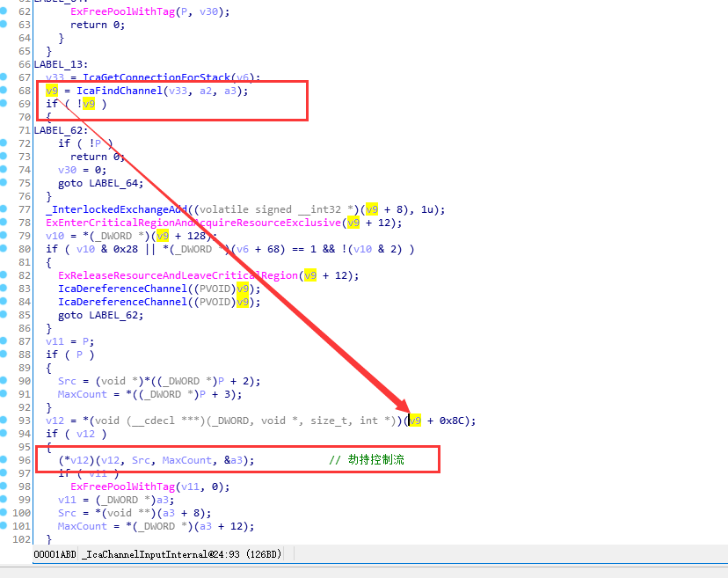Click the IcaGetConnectionForStack function call
This screenshot has width=728, height=578.
click(157, 77)
